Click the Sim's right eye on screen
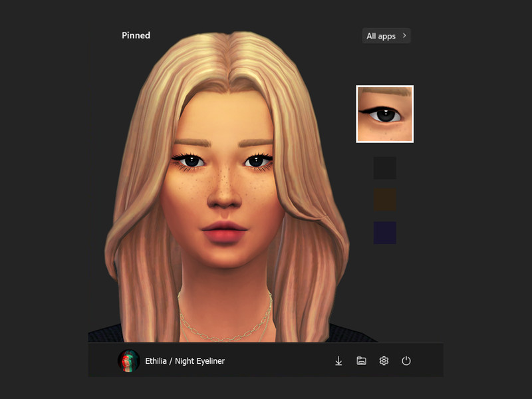532x399 pixels. point(255,161)
